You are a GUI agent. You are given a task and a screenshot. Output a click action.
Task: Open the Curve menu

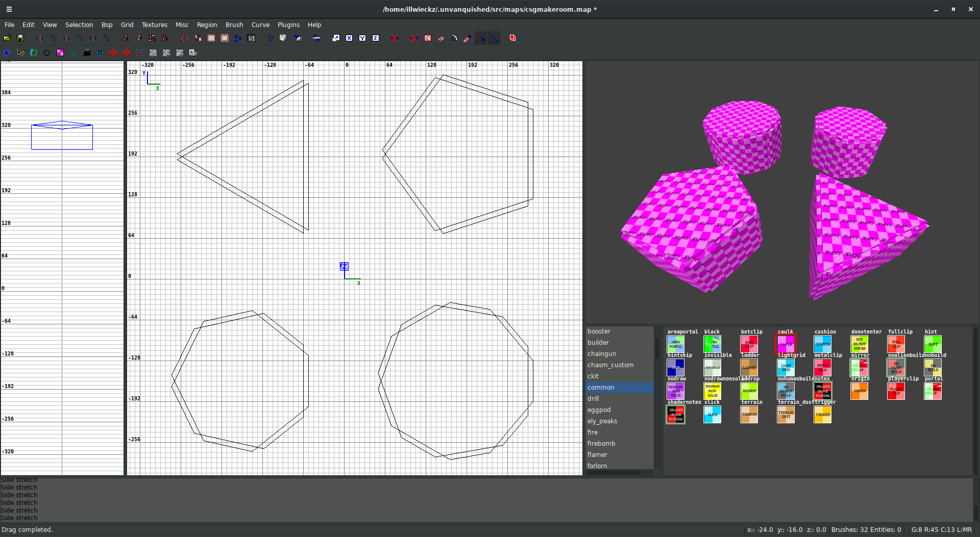pos(260,24)
